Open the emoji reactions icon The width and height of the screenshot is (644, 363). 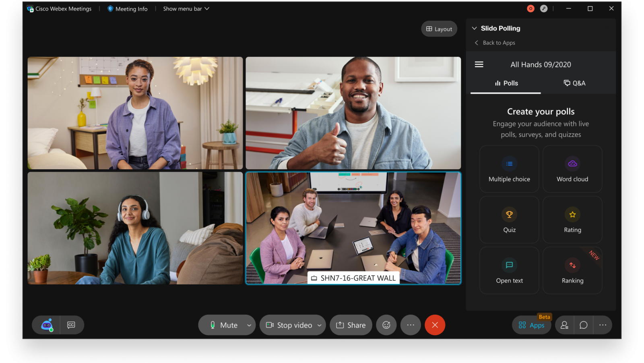386,325
